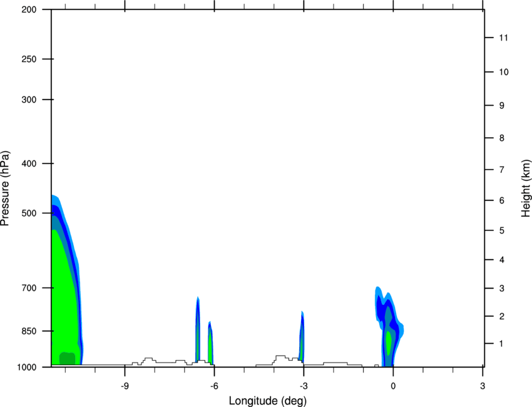Click the 250 pressure tick label
532x407 pixels.
click(x=29, y=59)
